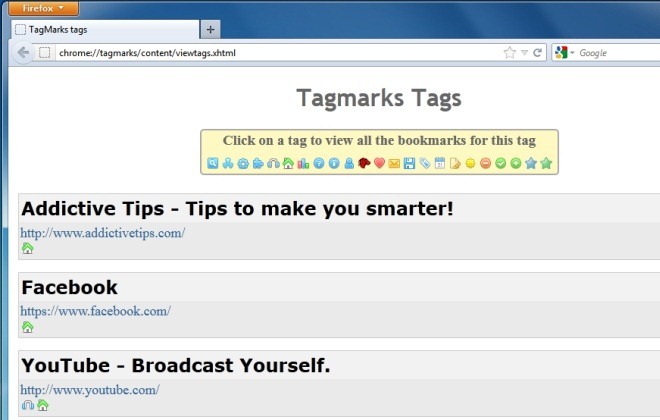Switch to the TagMarks tags tab
The width and height of the screenshot is (660, 420).
coord(105,29)
